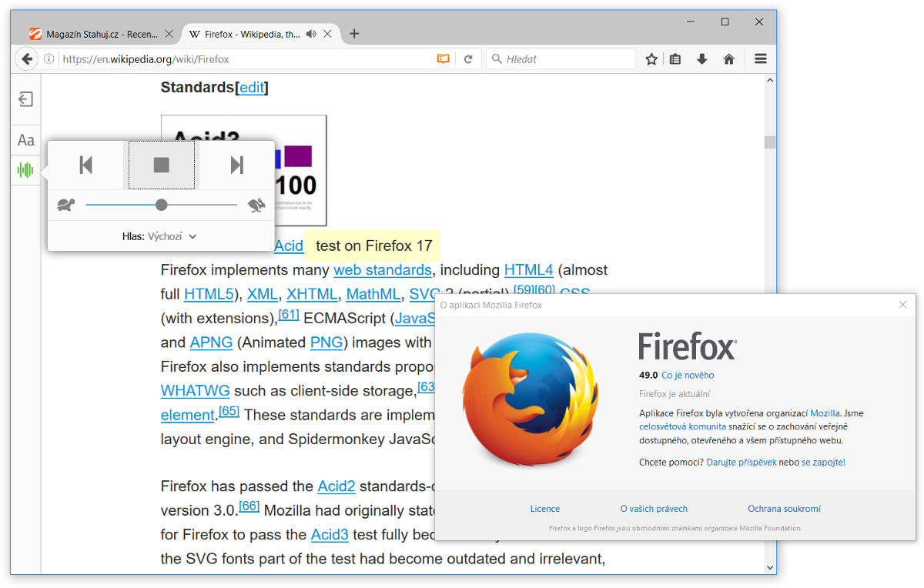Click the narration speed slider handle

point(161,205)
